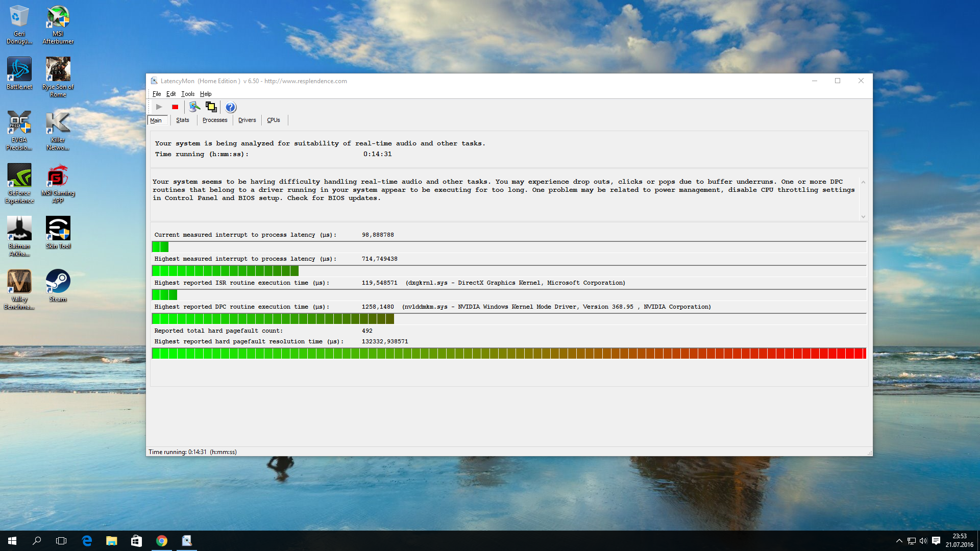Close the LatencyMon window
Viewport: 980px width, 551px height.
tap(861, 81)
